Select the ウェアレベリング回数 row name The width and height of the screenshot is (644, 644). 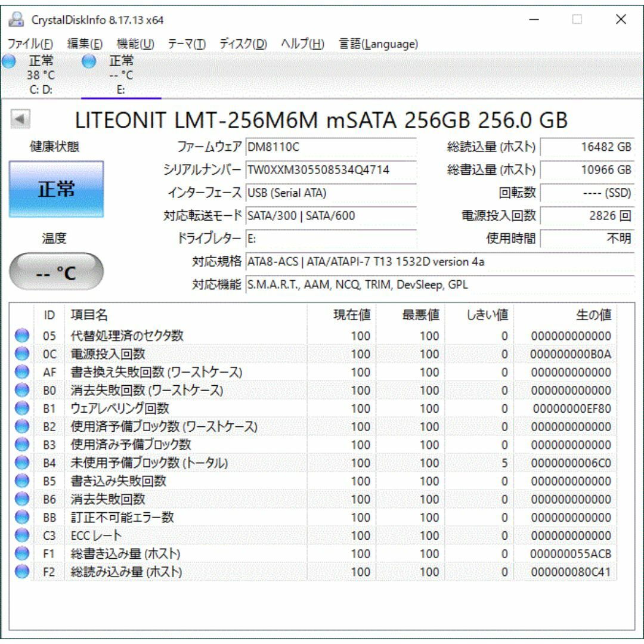[120, 408]
